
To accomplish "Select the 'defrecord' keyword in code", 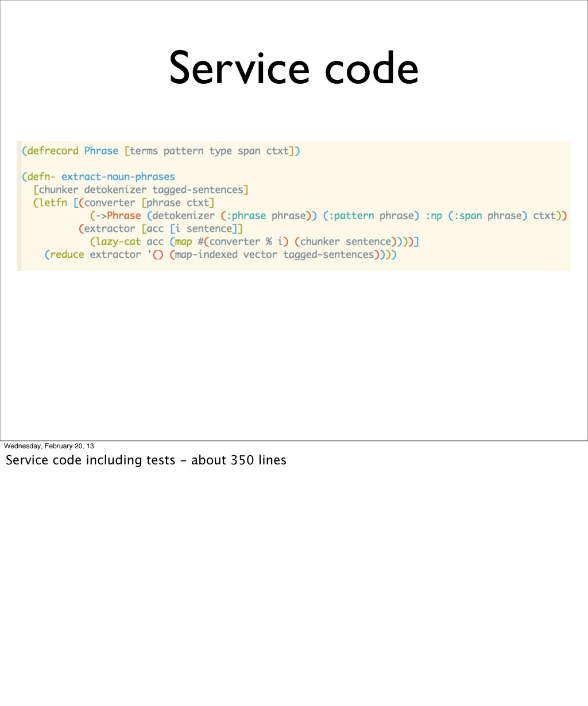I will [x=52, y=151].
